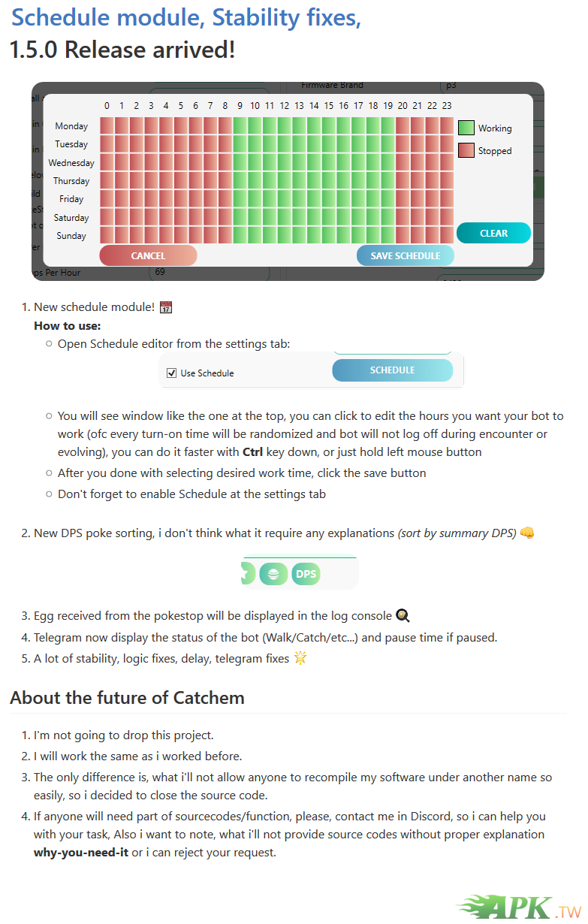Screen dimensions: 588x924
Task: Toggle the Use Schedule checkbox
Action: point(171,373)
